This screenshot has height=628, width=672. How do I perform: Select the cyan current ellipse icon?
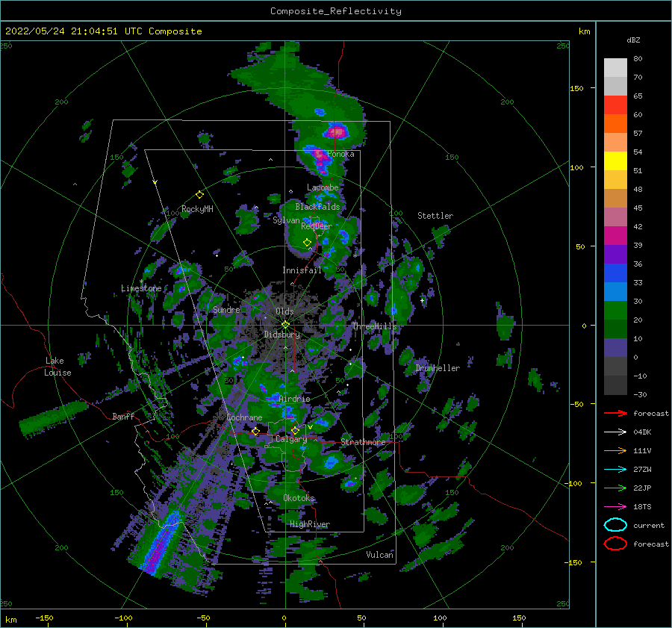tap(615, 525)
